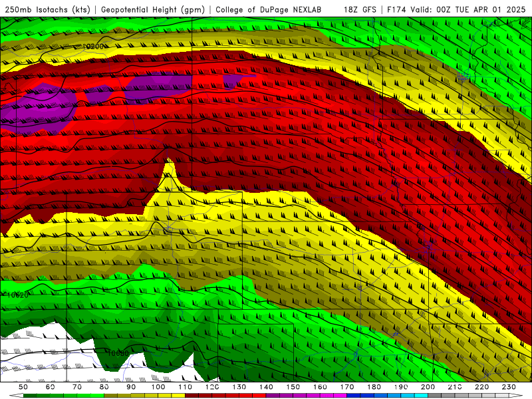Click the 120 value on the color scale
Image resolution: width=532 pixels, height=399 pixels.
[212, 387]
